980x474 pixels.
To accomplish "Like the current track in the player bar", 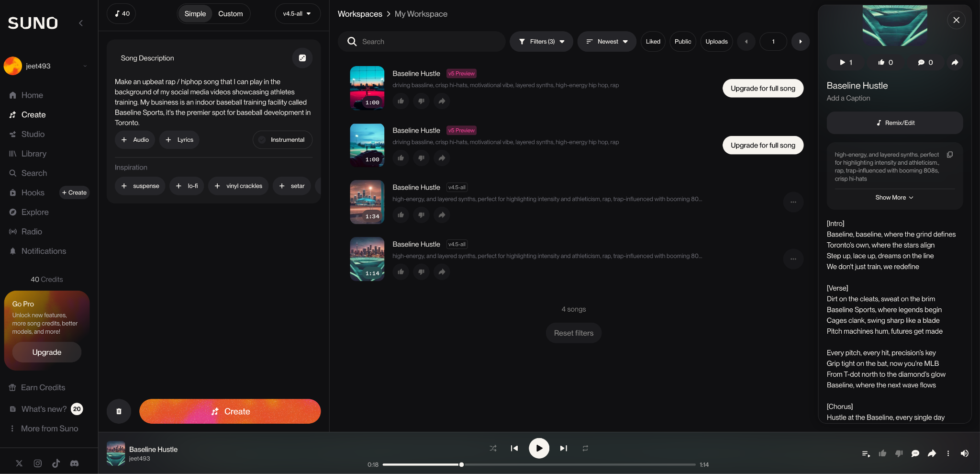I will [883, 453].
